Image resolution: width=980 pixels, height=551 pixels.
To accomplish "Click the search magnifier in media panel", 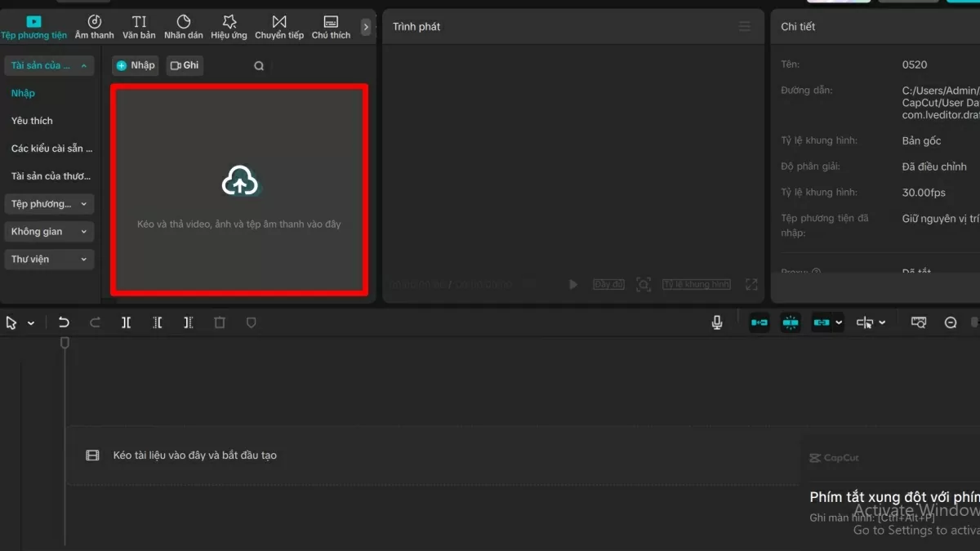I will tap(259, 66).
